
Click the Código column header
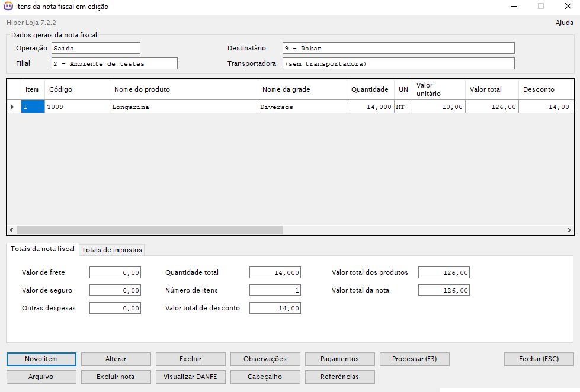[x=77, y=89]
